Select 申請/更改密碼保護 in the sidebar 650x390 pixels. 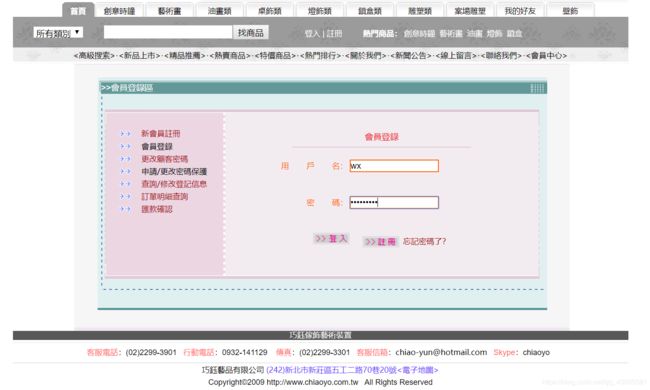[174, 171]
